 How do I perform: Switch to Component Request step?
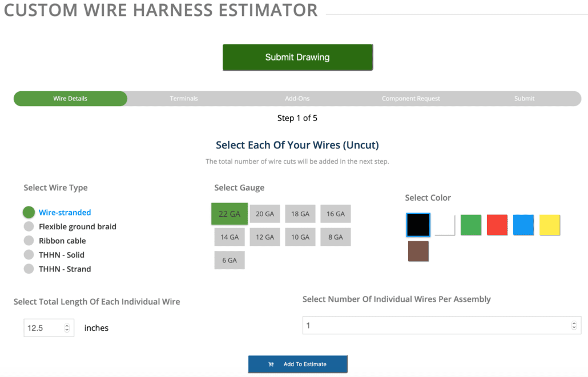(x=411, y=99)
